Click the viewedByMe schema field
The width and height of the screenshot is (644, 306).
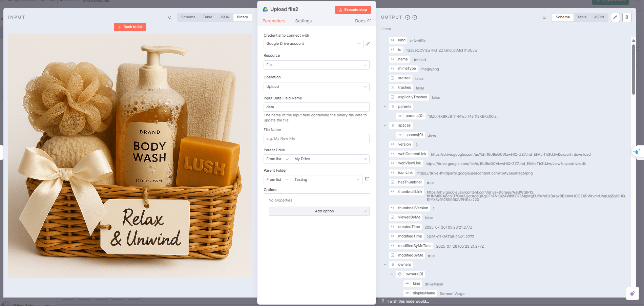click(405, 217)
